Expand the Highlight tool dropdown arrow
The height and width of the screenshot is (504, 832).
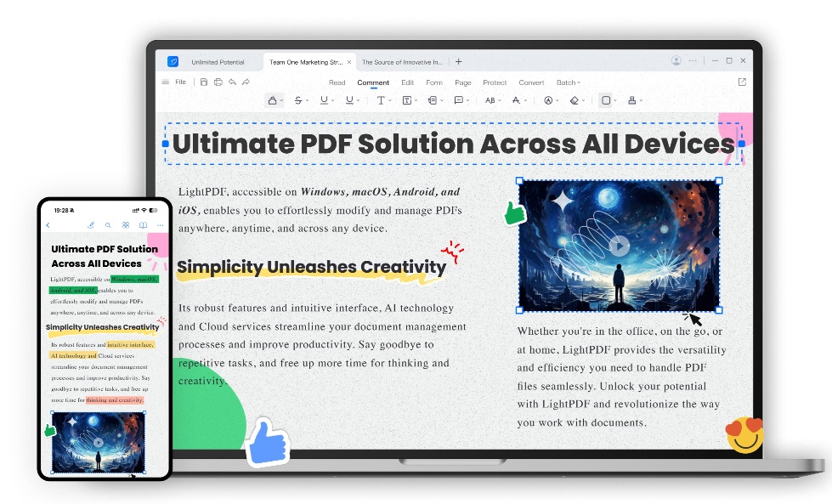pos(281,101)
